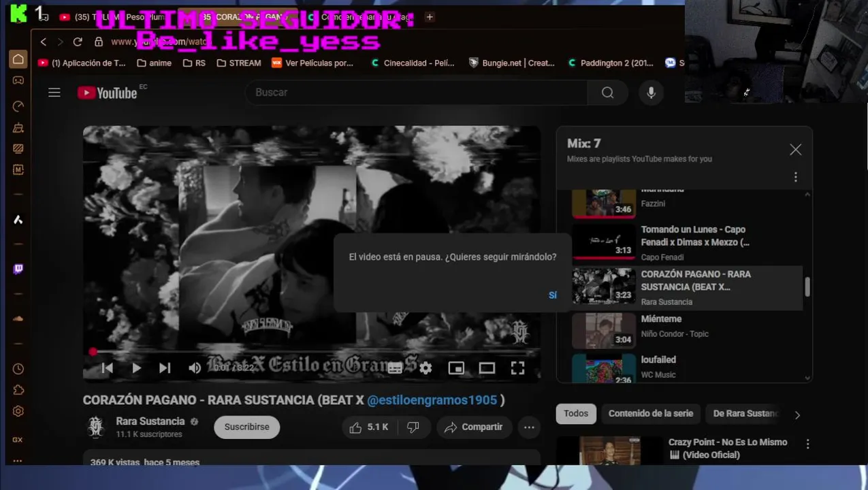This screenshot has height=490, width=868.
Task: Click the YouTube logo
Action: coord(108,93)
